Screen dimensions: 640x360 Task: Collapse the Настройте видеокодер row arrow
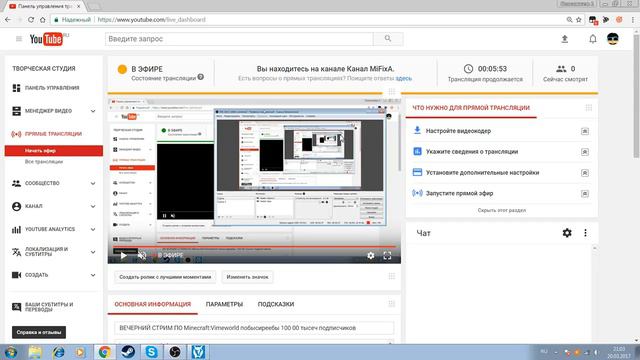pyautogui.click(x=585, y=131)
